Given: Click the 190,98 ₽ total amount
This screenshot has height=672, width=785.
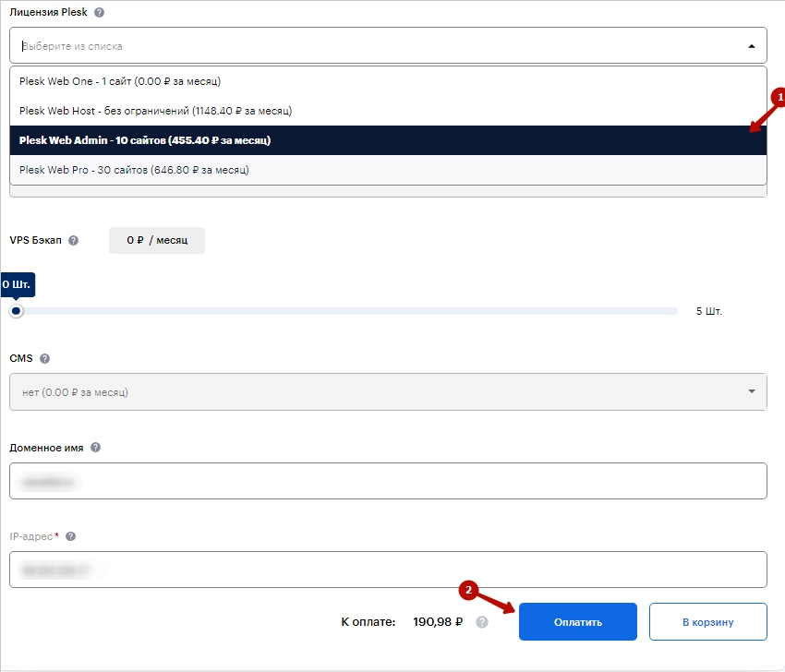Looking at the screenshot, I should point(438,622).
